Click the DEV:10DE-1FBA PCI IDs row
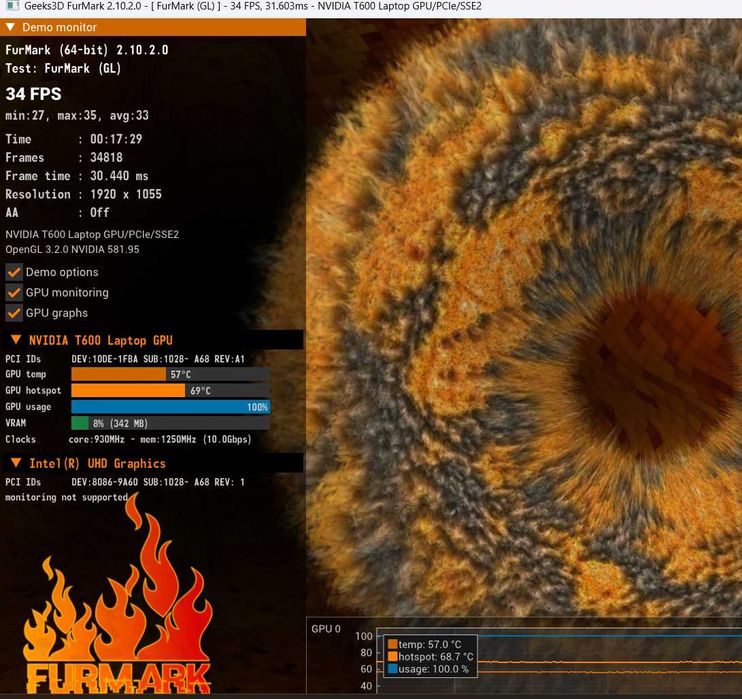742x699 pixels. pyautogui.click(x=125, y=359)
